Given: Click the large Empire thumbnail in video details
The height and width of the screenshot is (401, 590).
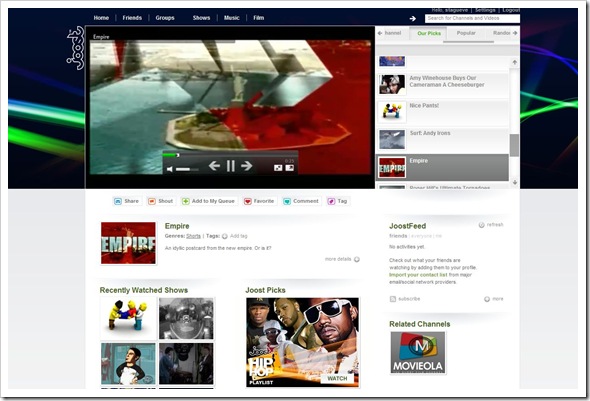Looking at the screenshot, I should point(128,243).
